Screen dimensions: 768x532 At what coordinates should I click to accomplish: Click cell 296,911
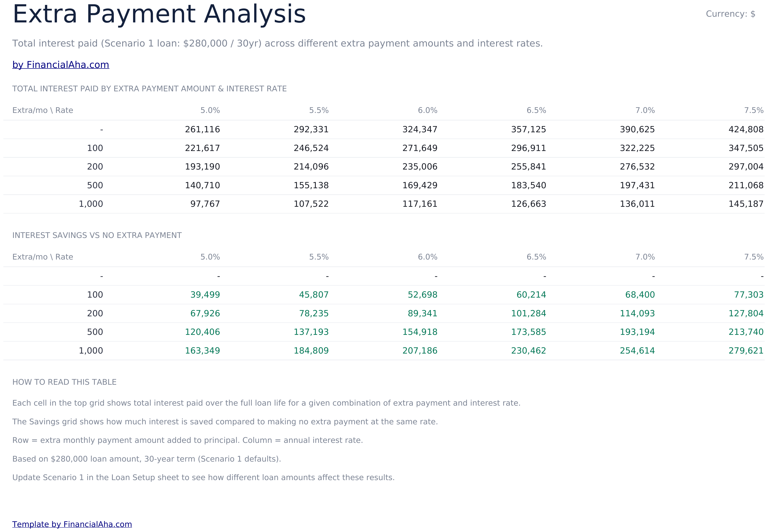[x=529, y=148]
